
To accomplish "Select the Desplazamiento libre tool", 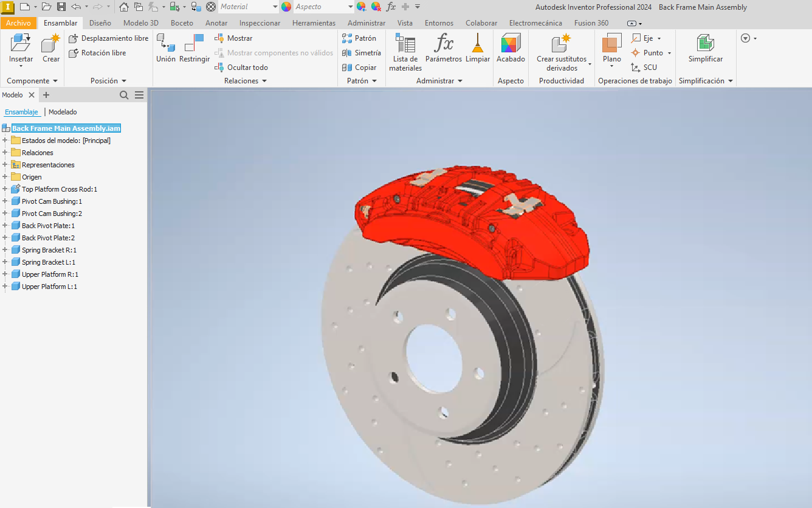I will (109, 38).
